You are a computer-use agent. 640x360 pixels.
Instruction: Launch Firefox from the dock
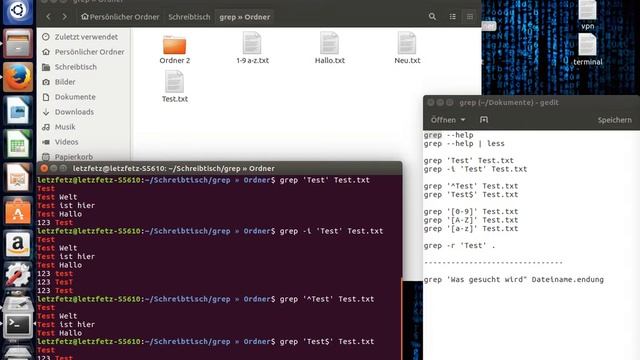tap(18, 77)
